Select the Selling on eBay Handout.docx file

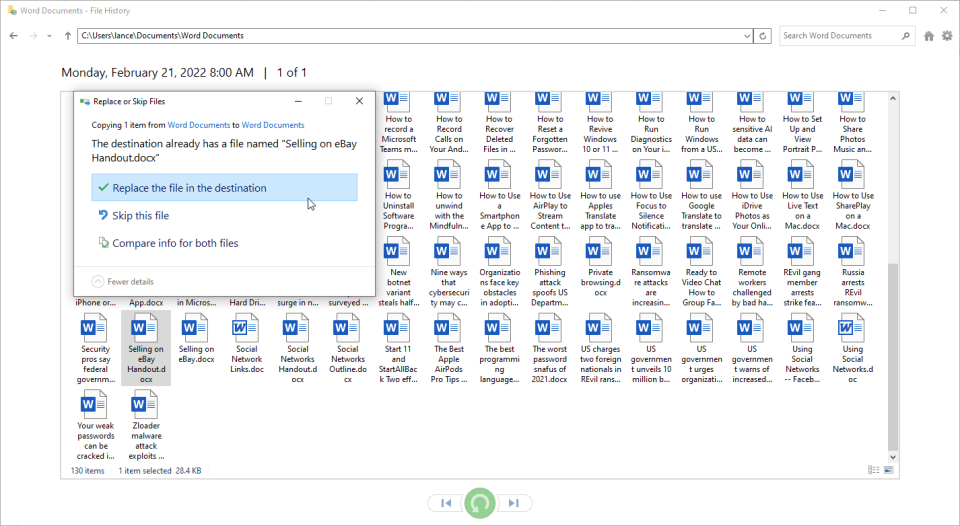coord(146,348)
